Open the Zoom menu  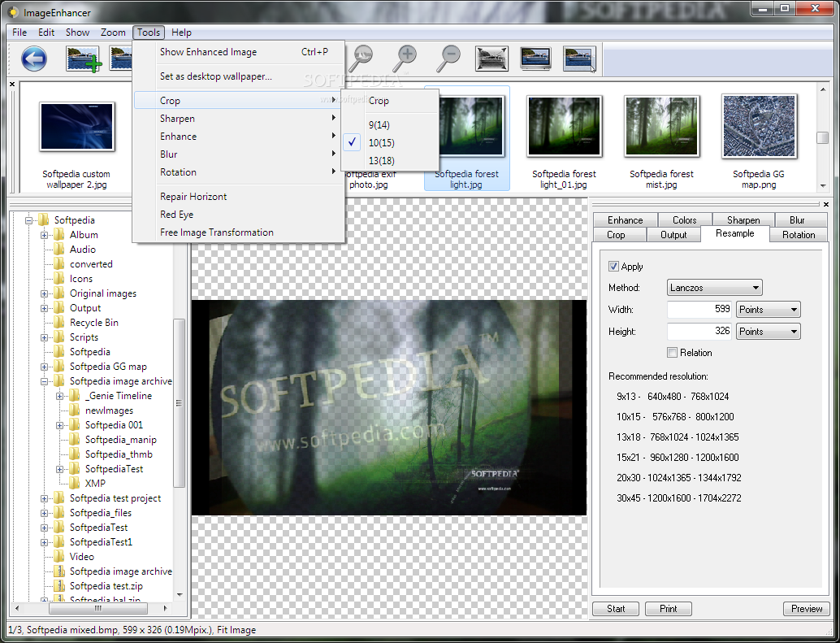pyautogui.click(x=113, y=33)
